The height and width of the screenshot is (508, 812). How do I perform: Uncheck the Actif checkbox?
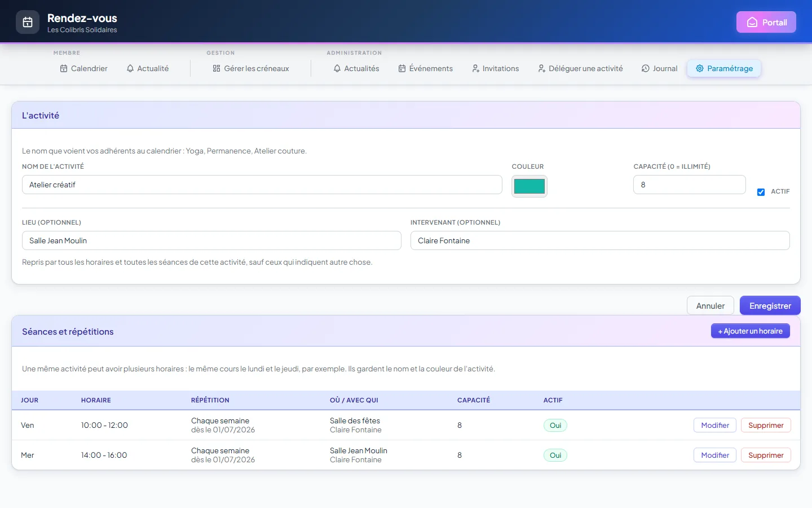[x=761, y=192]
